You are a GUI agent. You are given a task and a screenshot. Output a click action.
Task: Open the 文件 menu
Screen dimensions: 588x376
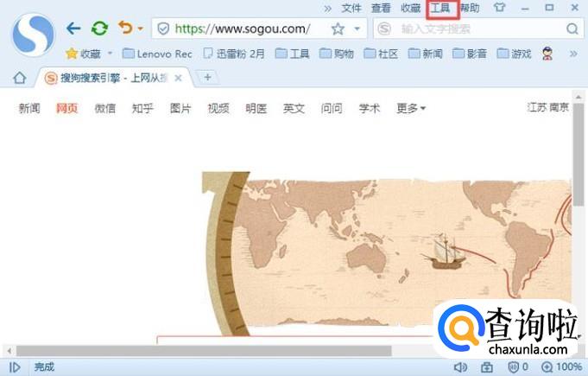pos(351,8)
